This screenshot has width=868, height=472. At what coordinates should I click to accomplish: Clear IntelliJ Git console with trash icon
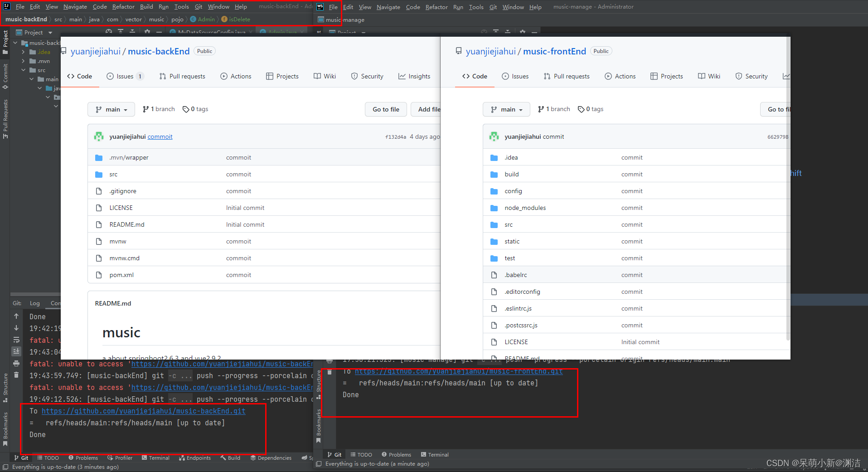pos(16,375)
